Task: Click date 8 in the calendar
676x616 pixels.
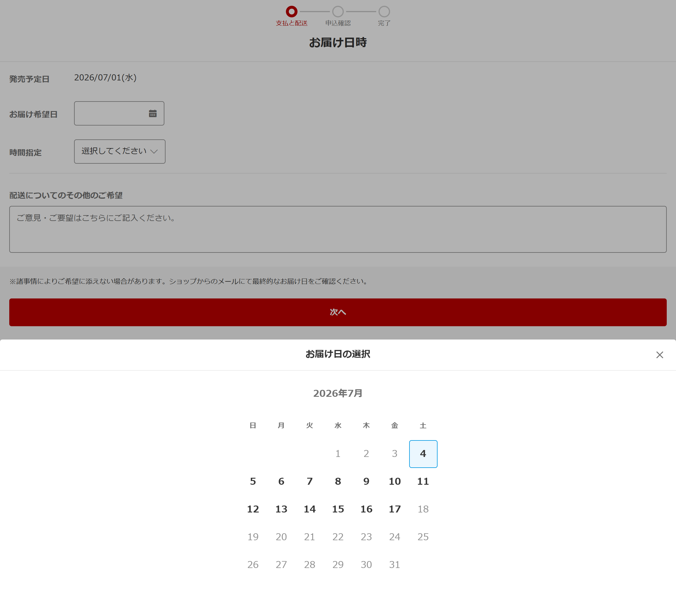Action: 338,482
